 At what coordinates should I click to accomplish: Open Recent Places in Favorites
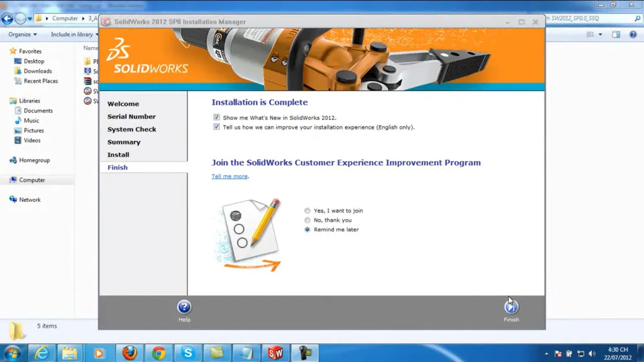[41, 81]
